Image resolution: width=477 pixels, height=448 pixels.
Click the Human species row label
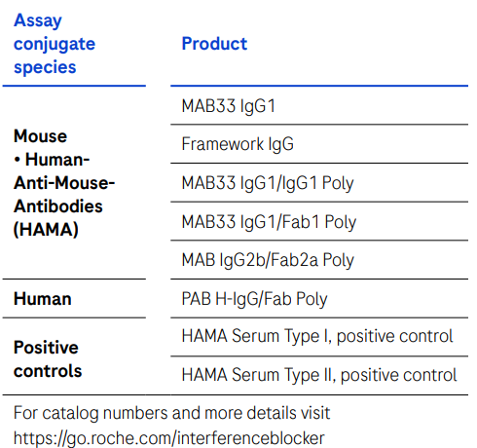[x=43, y=299]
